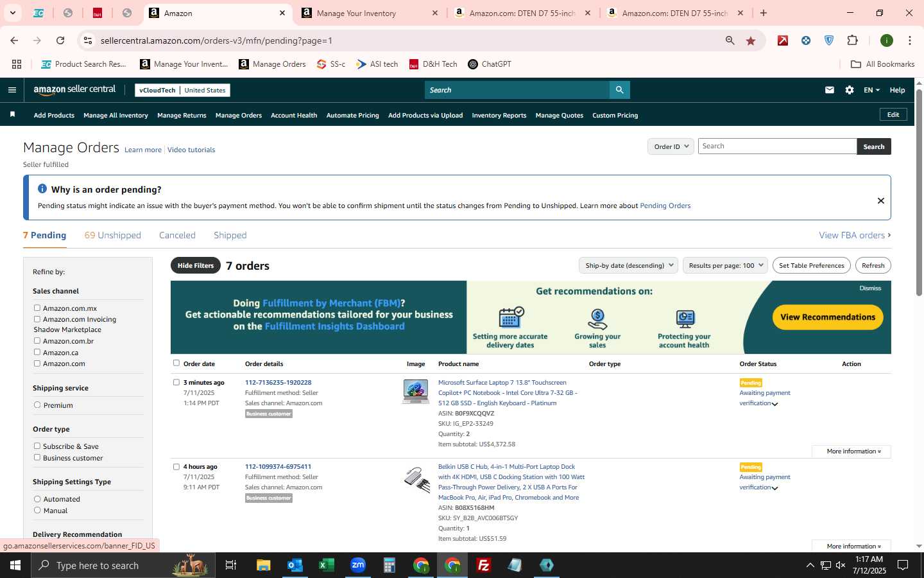Screen dimensions: 924x578
Task: Check the Amazon.ca sales channel filter
Action: coord(37,352)
